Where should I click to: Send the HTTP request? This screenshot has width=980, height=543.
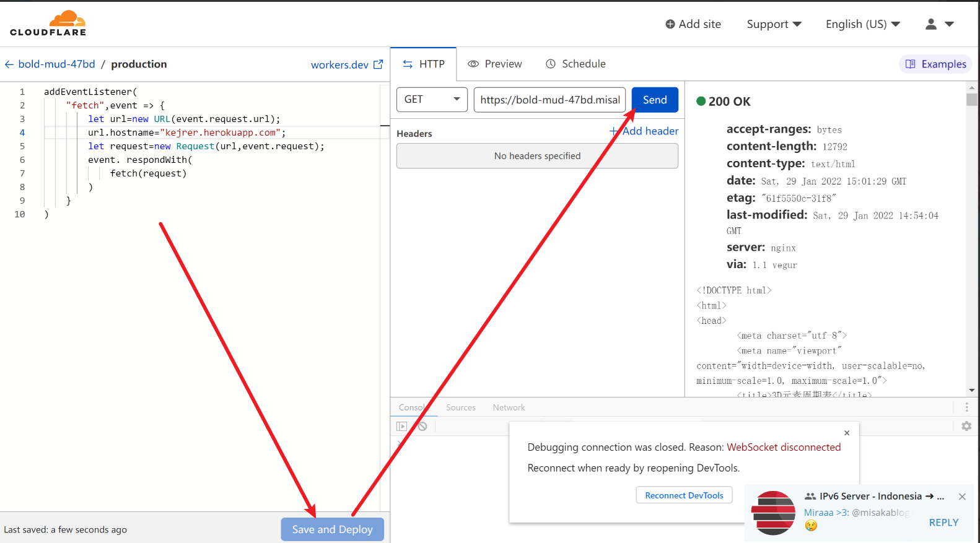tap(655, 100)
